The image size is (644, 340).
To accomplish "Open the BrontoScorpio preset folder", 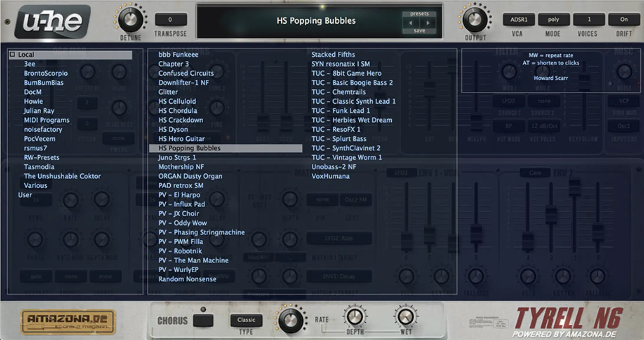I will 46,73.
